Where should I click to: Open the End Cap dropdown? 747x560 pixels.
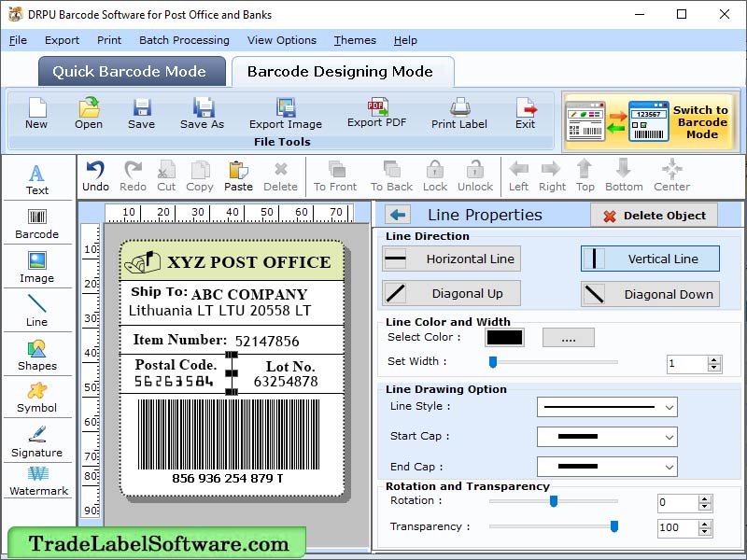tap(607, 467)
